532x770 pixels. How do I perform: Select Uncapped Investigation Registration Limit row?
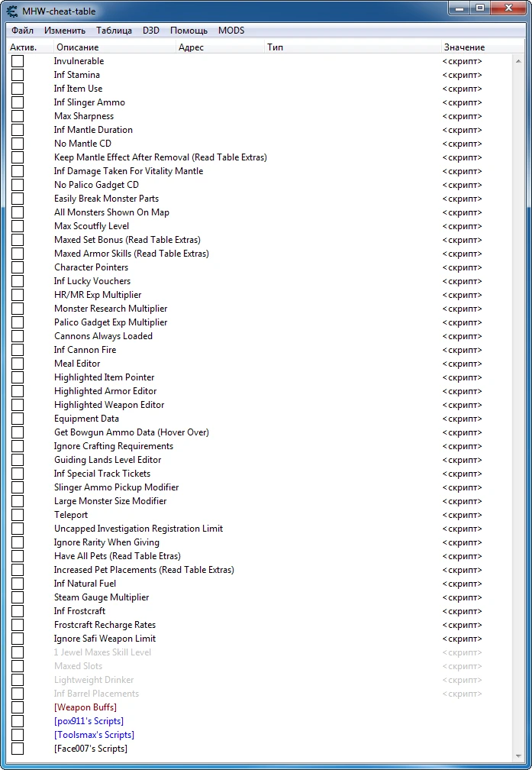[x=138, y=529]
